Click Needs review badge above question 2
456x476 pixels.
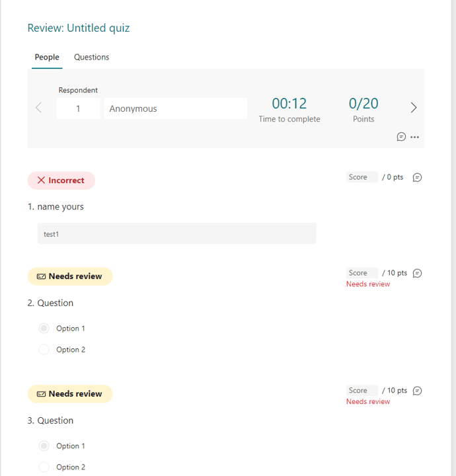pyautogui.click(x=70, y=276)
